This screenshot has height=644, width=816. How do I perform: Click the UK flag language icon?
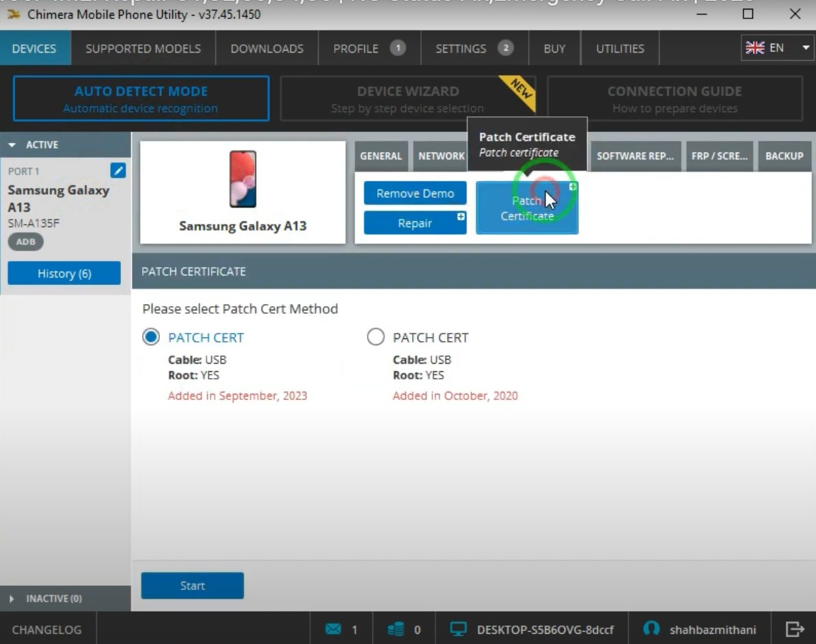pyautogui.click(x=754, y=48)
